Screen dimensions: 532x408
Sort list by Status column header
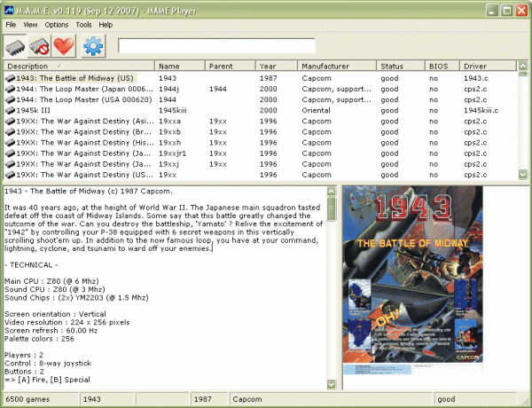click(x=401, y=66)
